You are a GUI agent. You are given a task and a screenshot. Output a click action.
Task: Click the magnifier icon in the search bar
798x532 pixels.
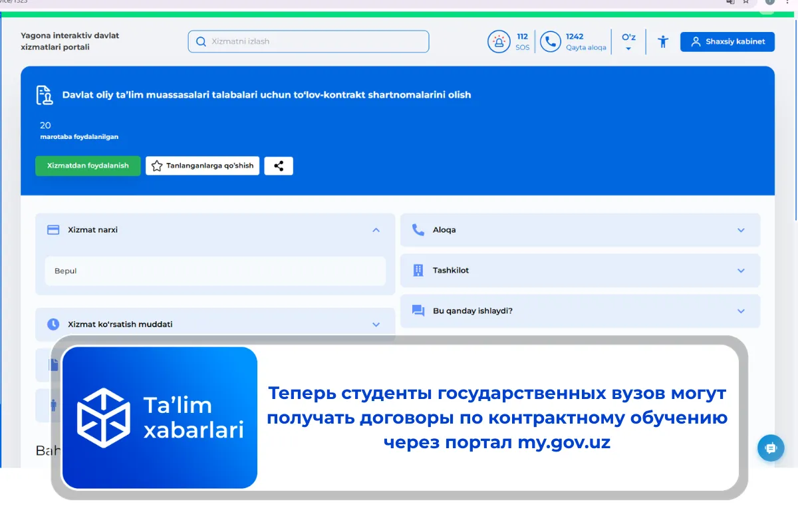click(x=200, y=41)
